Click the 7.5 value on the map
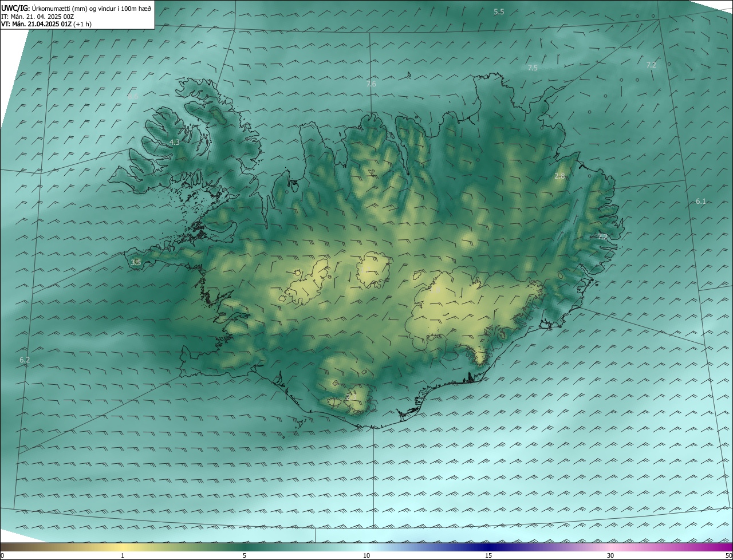This screenshot has width=733, height=560. [533, 68]
